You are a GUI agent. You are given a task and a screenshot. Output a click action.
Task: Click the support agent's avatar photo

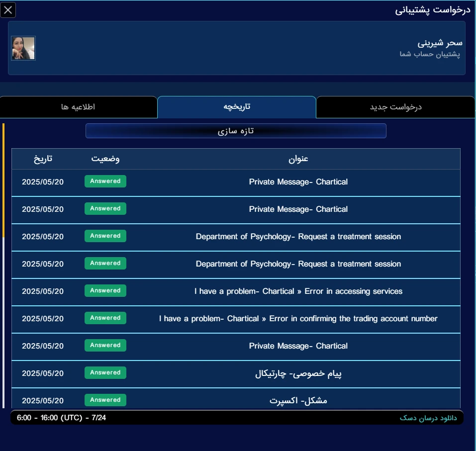tap(23, 48)
